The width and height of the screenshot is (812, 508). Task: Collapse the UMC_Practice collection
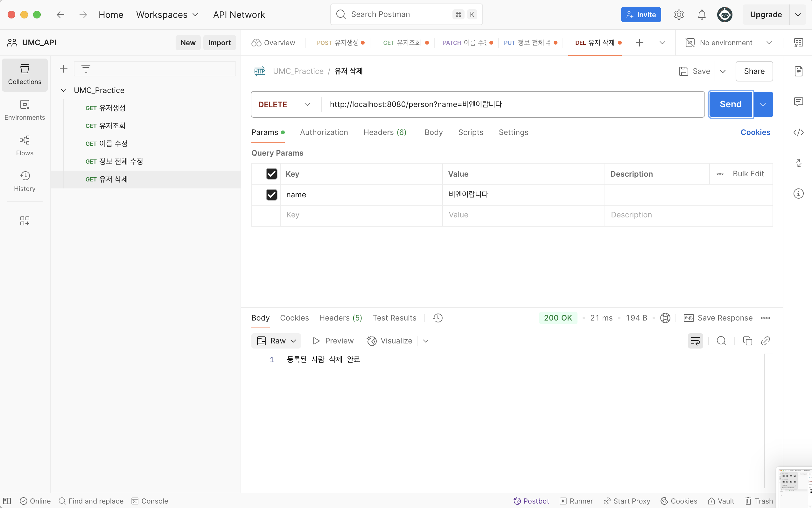63,90
